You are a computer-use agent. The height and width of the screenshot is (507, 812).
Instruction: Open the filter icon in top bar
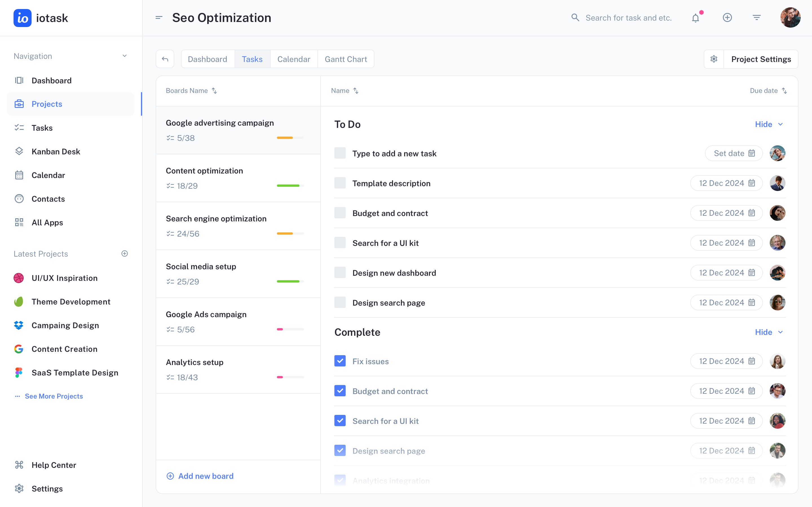[x=756, y=18]
